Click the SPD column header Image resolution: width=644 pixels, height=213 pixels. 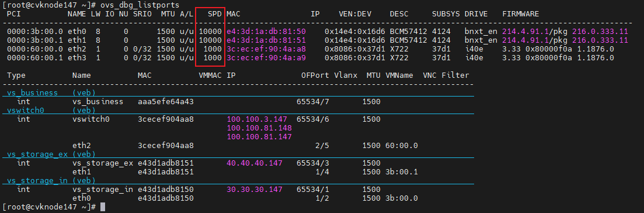[x=215, y=14]
